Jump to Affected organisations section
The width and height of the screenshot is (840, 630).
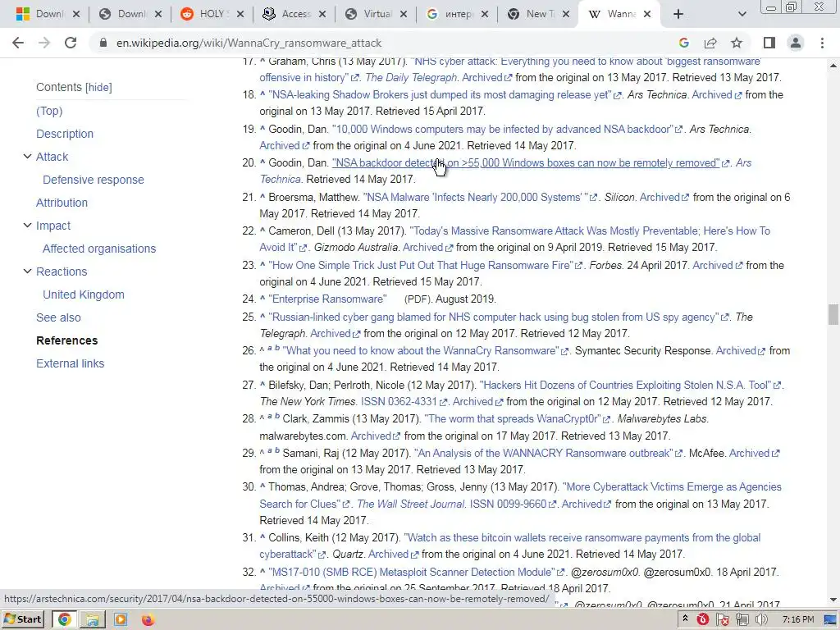point(99,249)
